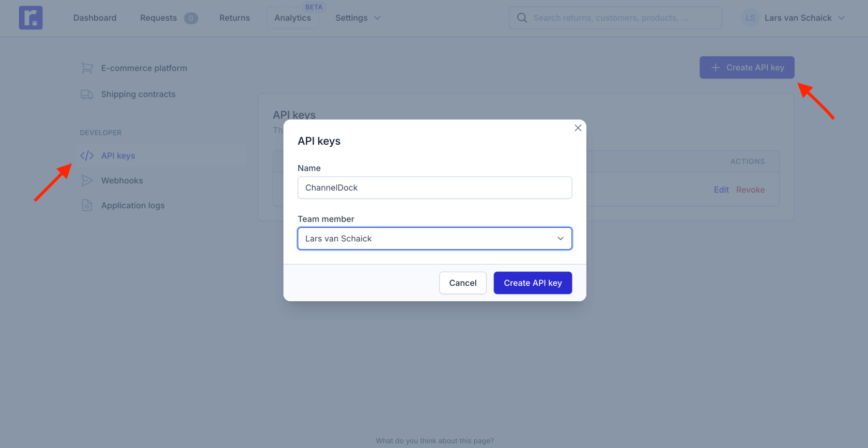868x448 pixels.
Task: Cancel the API key dialog
Action: pos(463,283)
